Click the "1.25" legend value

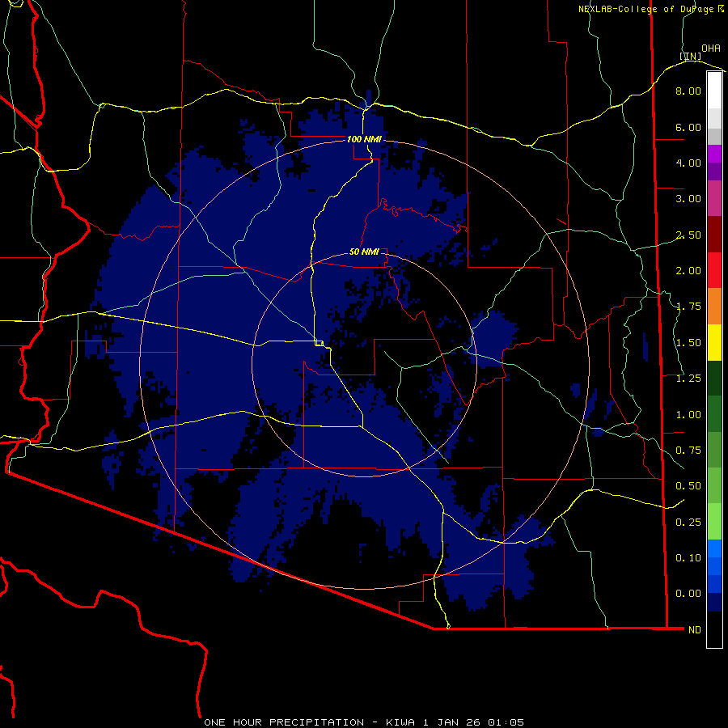pyautogui.click(x=688, y=379)
